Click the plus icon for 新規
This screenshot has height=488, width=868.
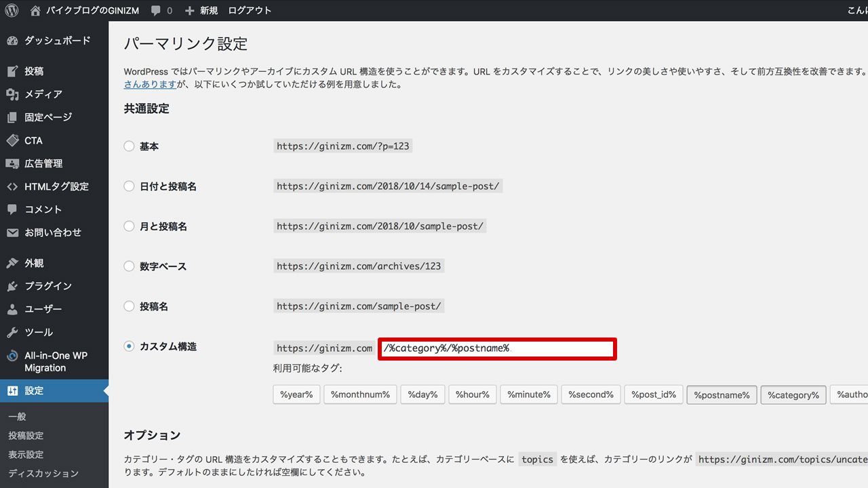pos(190,11)
